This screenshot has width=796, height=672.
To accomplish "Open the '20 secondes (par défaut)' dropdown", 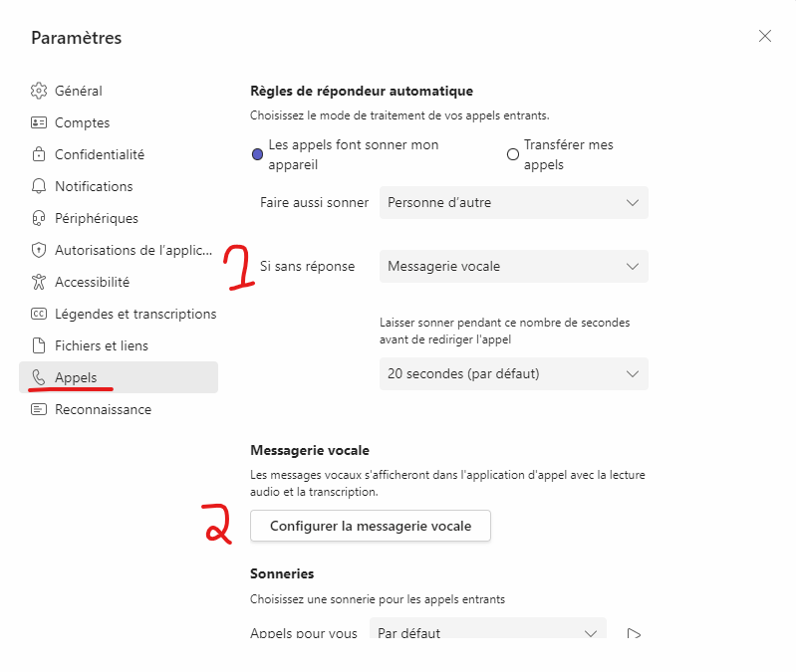I will (x=513, y=373).
